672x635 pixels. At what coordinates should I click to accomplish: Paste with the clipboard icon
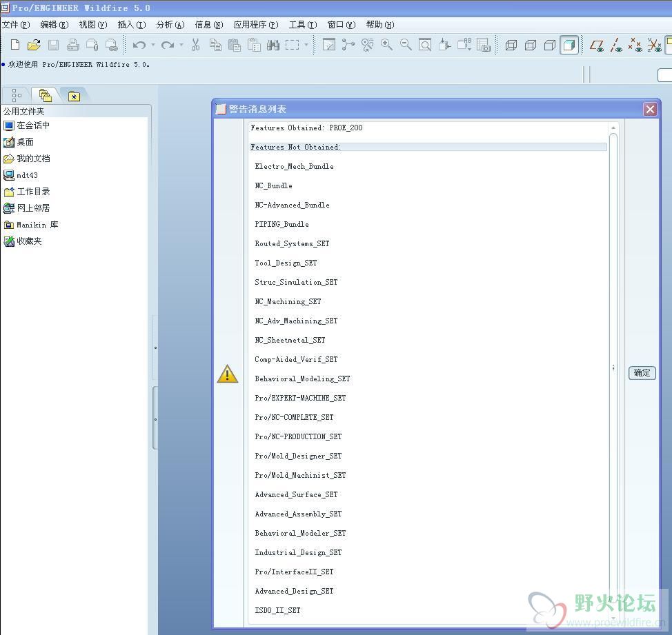(235, 45)
